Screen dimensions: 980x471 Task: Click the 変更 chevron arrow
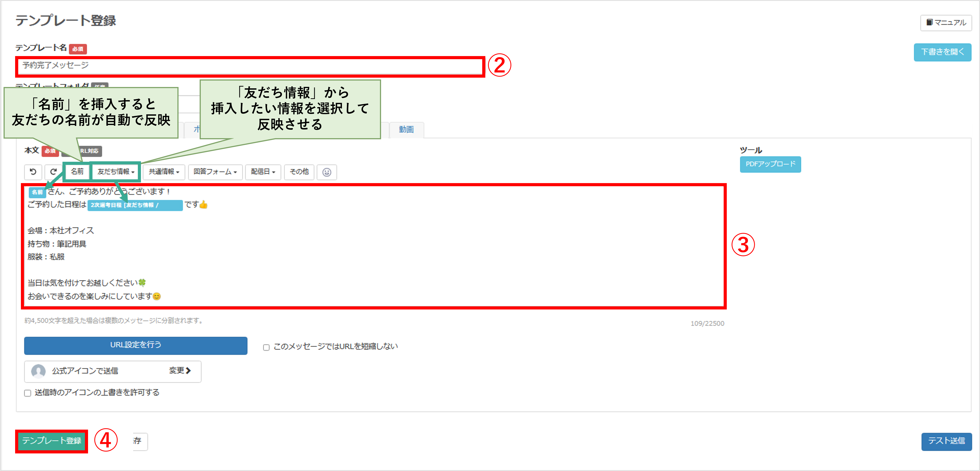188,370
